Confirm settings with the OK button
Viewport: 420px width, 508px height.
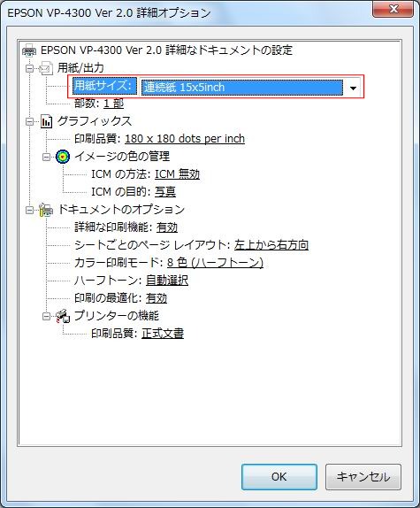[x=279, y=477]
